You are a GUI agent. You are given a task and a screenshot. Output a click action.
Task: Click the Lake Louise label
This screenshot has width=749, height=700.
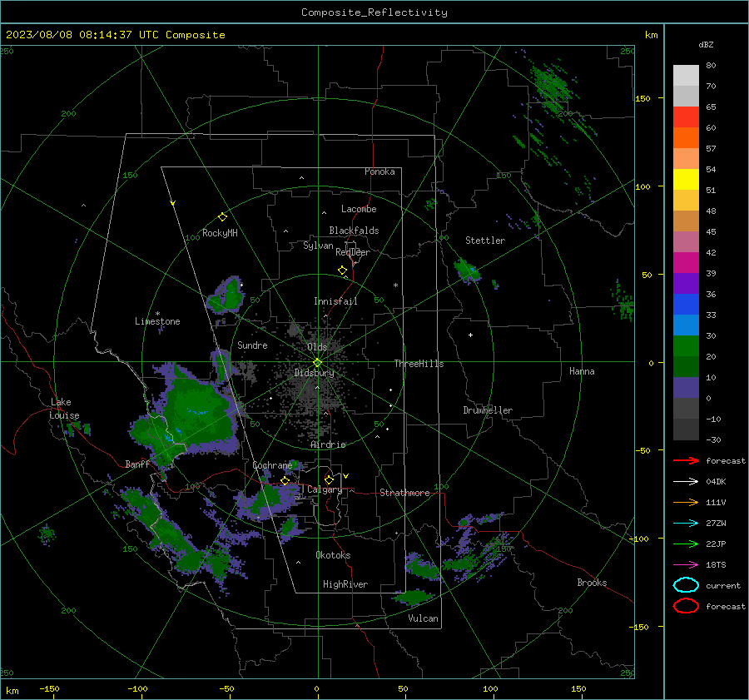click(64, 409)
